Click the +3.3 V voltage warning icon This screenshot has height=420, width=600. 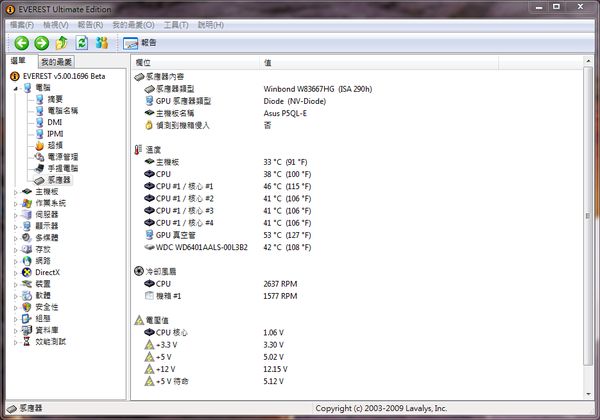click(x=149, y=345)
